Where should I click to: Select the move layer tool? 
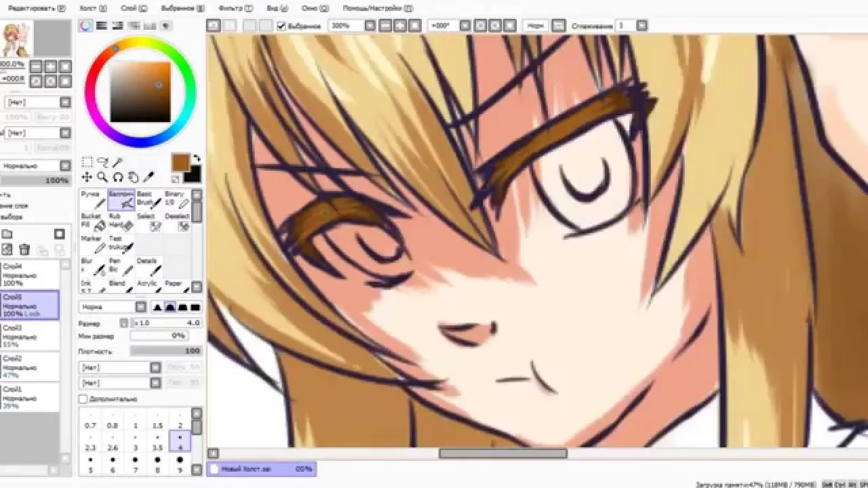point(87,177)
